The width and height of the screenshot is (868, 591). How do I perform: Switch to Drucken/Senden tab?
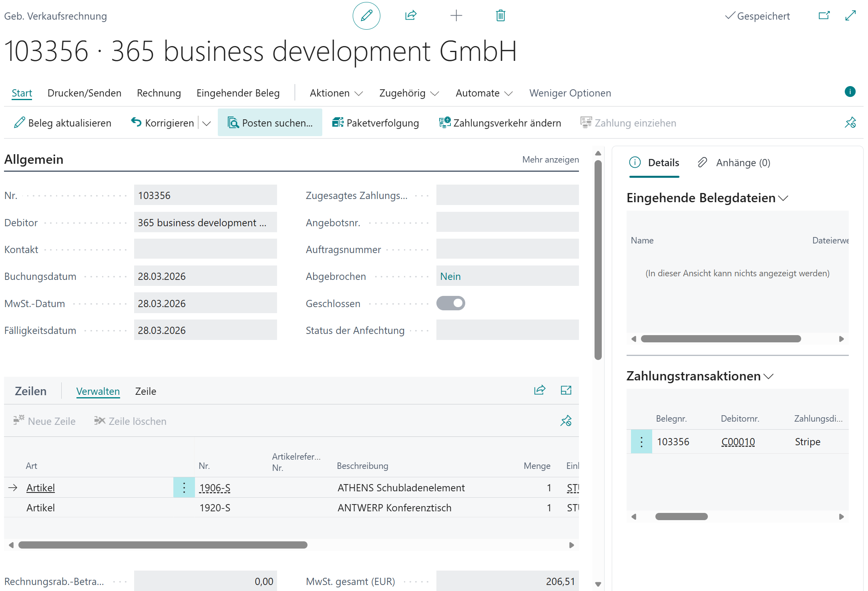pyautogui.click(x=84, y=93)
